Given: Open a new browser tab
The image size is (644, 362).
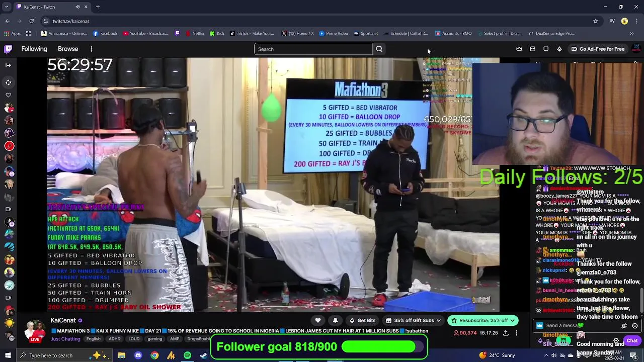Looking at the screenshot, I should pyautogui.click(x=98, y=7).
